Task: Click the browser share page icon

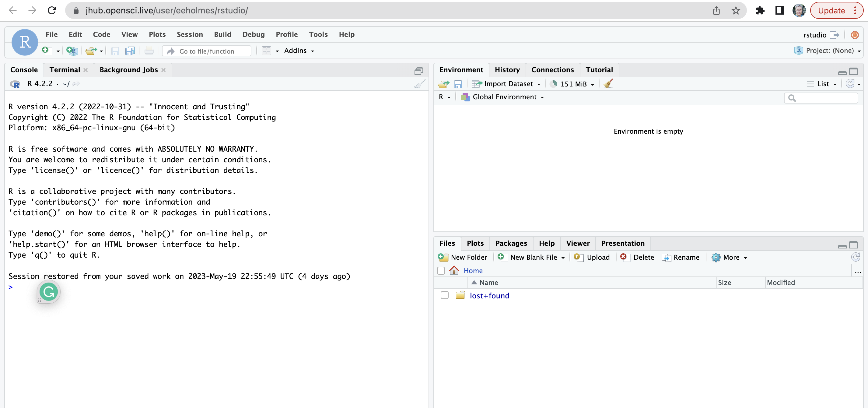Action: pos(716,10)
